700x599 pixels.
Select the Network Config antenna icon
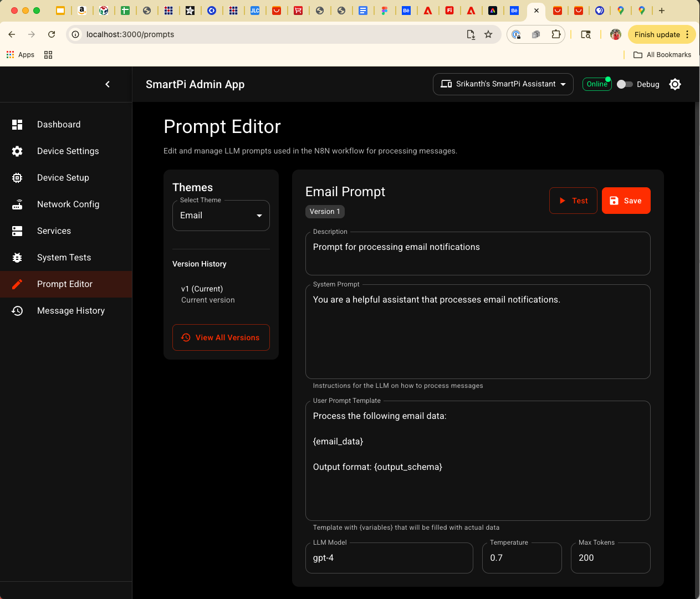click(x=17, y=204)
